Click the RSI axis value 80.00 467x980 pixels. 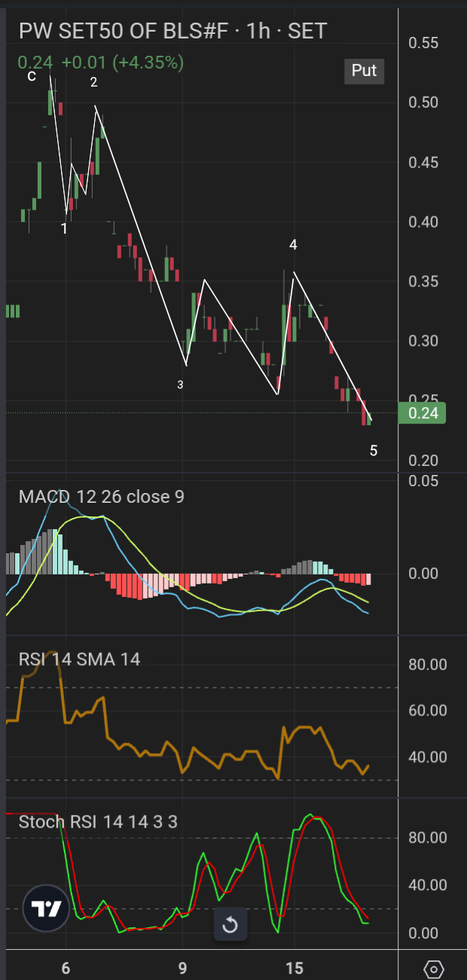point(427,664)
